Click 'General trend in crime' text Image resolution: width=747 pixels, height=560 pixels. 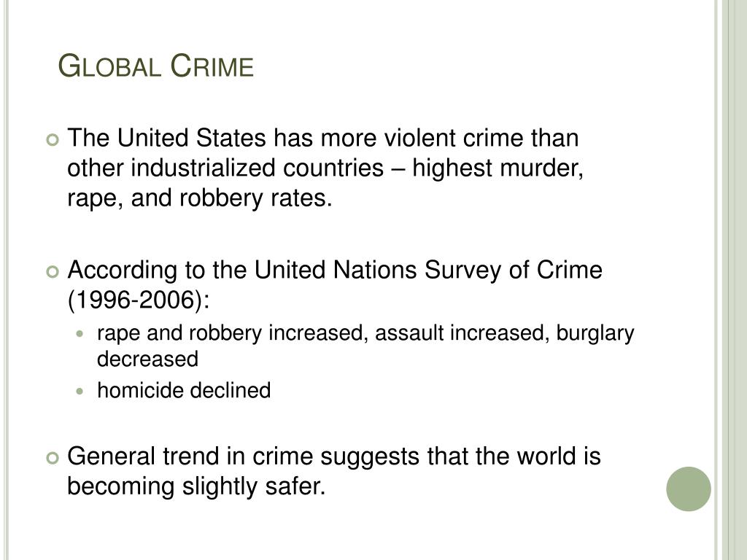pyautogui.click(x=190, y=456)
